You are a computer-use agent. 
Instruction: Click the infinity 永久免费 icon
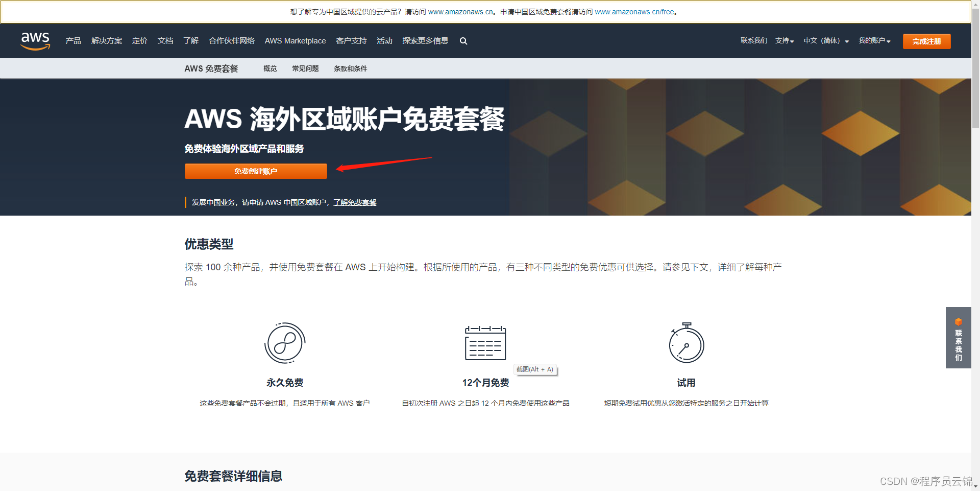click(285, 343)
